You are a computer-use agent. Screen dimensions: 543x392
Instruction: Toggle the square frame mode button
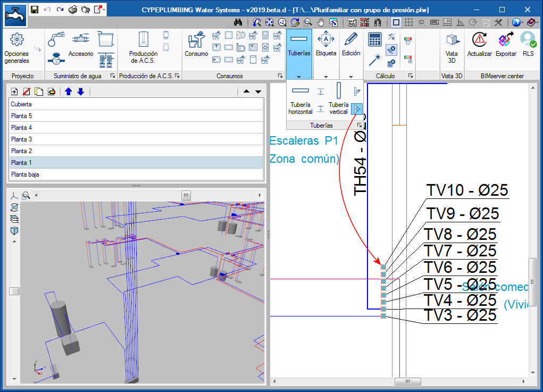(x=396, y=22)
